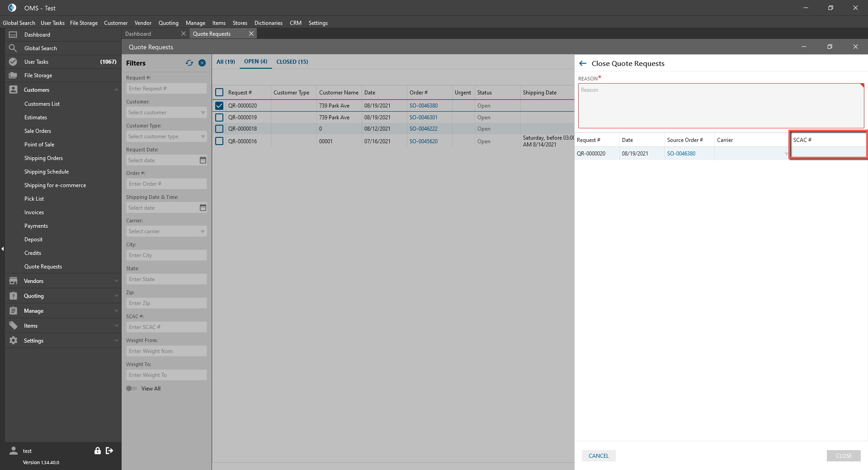868x470 pixels.
Task: Click into the Reason text field
Action: (721, 106)
